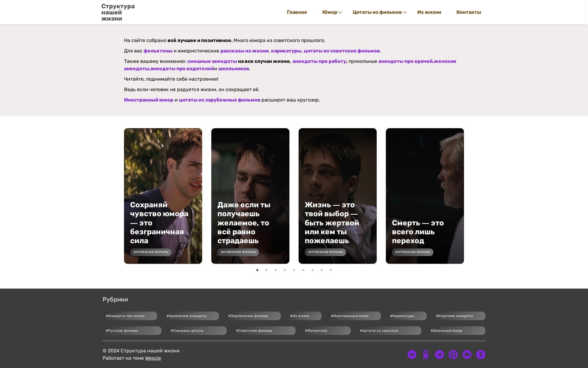
Task: Open the #Цитаты со смыслом category tag
Action: tap(389, 331)
